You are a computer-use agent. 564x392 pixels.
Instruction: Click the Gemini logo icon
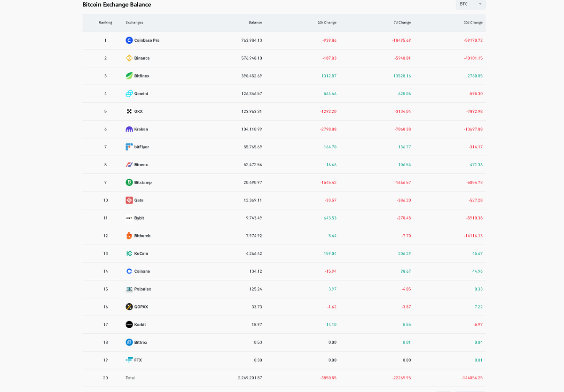(x=129, y=94)
